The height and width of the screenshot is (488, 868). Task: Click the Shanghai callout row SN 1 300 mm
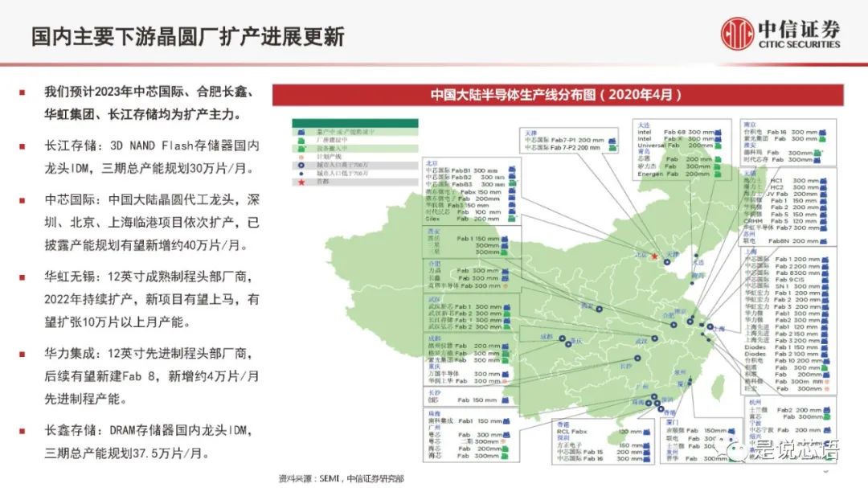point(786,286)
